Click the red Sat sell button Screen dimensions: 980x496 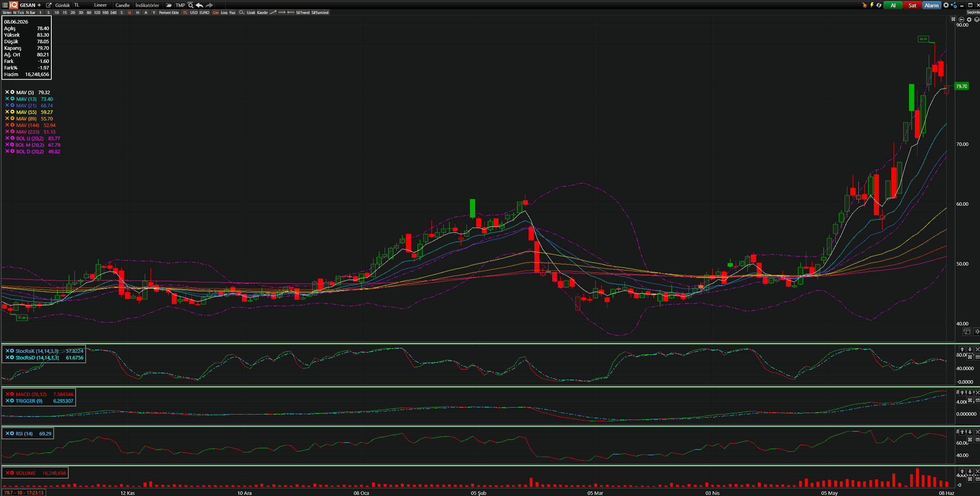tap(912, 5)
